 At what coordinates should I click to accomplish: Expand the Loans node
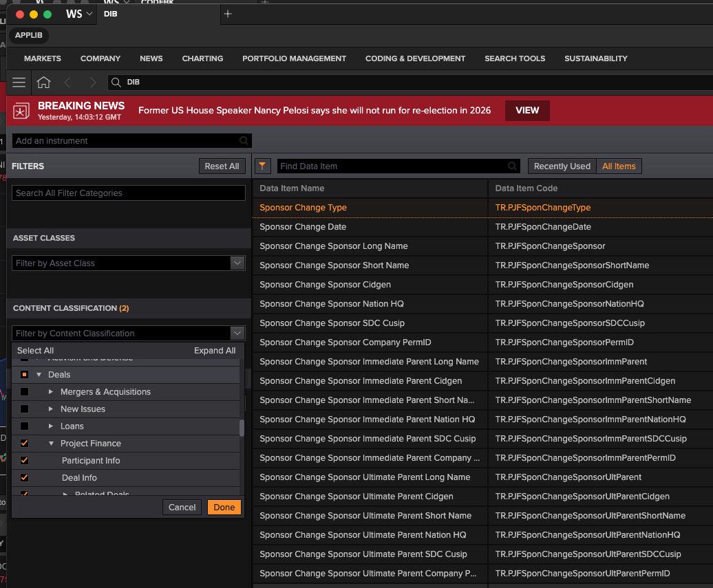coord(51,426)
